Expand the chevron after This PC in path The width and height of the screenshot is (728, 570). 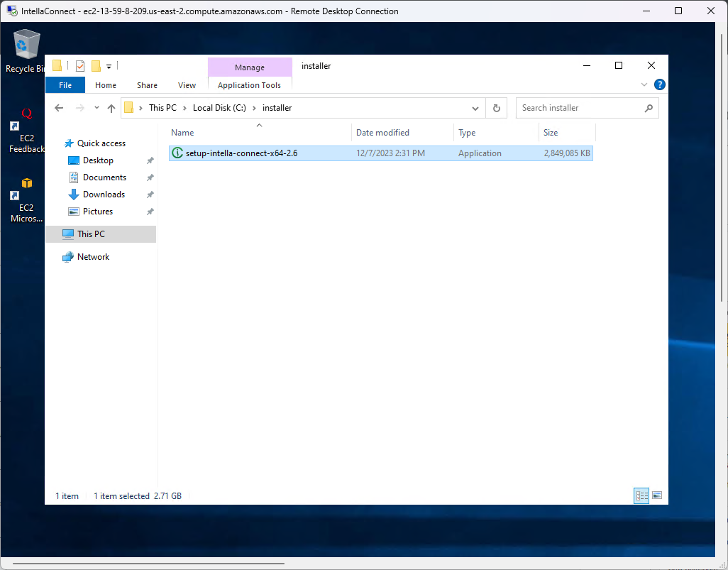(x=184, y=108)
